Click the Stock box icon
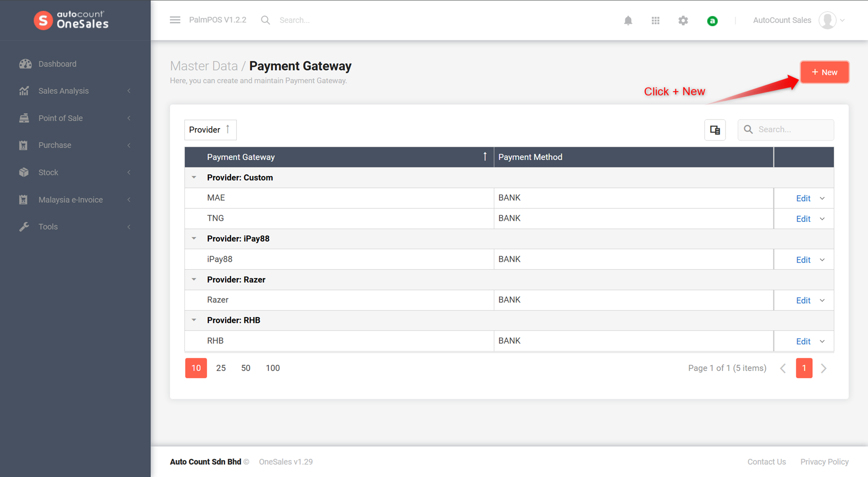 [24, 172]
